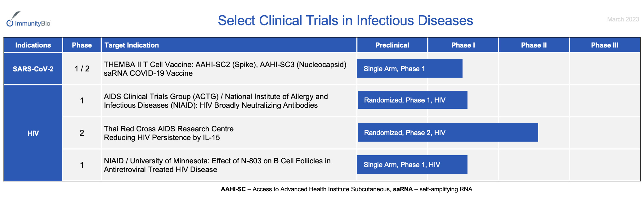
Task: Select the Indications column header
Action: 33,45
